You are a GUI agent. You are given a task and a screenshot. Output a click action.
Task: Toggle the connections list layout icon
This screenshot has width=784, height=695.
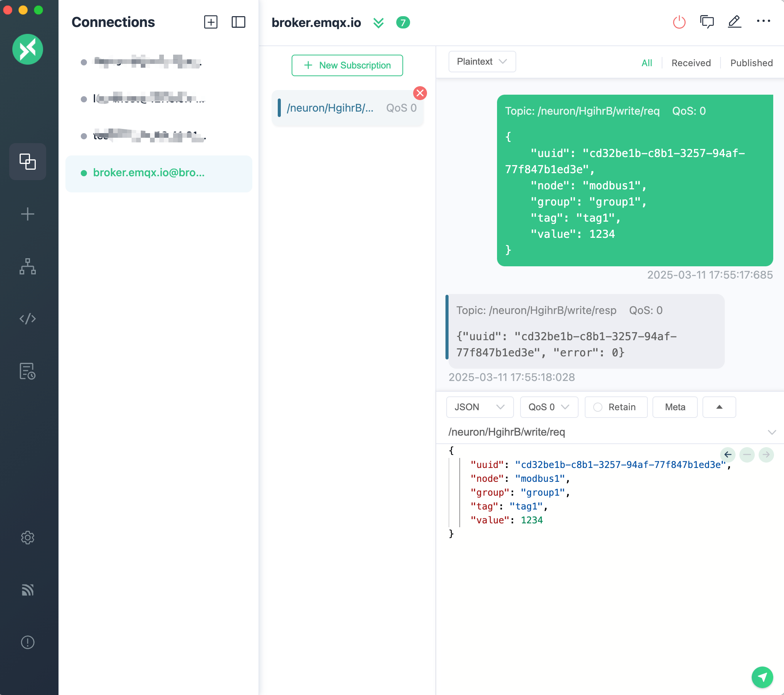[239, 22]
